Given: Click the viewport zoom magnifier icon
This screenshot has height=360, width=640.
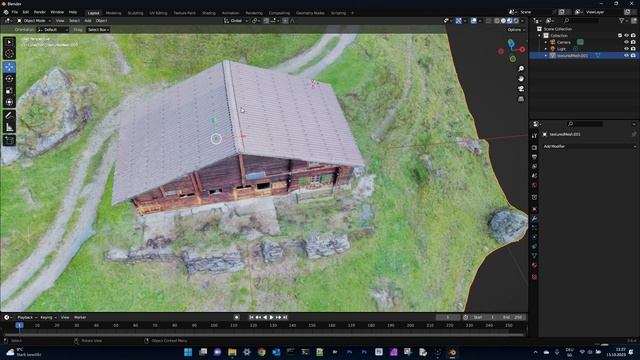Looking at the screenshot, I should pyautogui.click(x=521, y=69).
